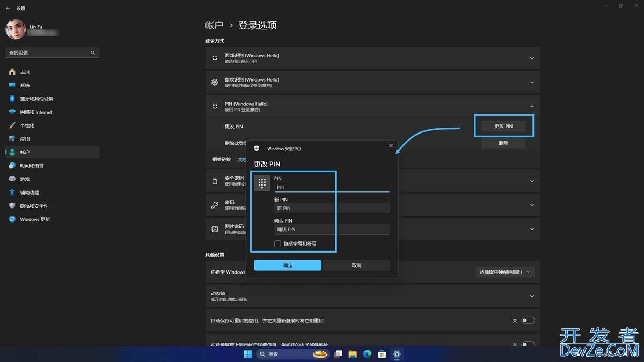Open Task View from taskbar
The height and width of the screenshot is (362, 644).
coord(338,354)
